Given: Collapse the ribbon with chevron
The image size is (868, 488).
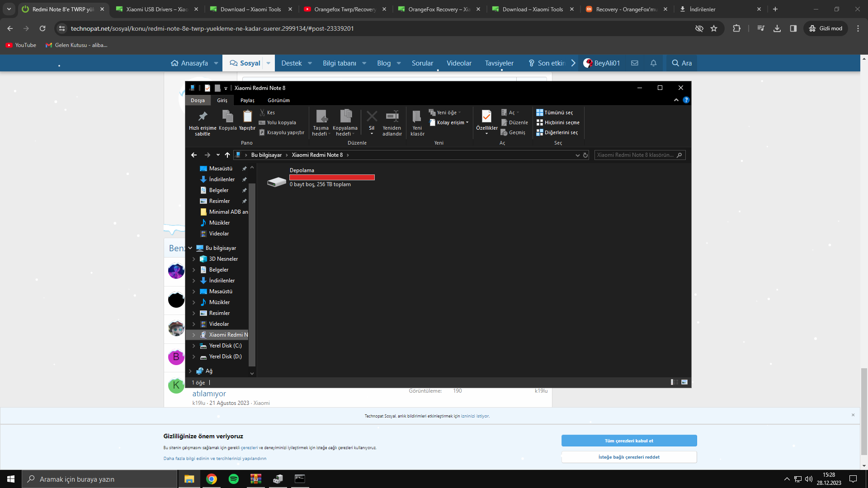Looking at the screenshot, I should (676, 100).
